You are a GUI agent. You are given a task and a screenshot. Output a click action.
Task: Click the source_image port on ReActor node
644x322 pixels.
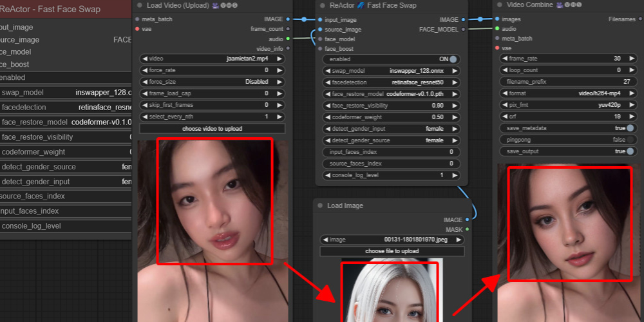pos(320,30)
